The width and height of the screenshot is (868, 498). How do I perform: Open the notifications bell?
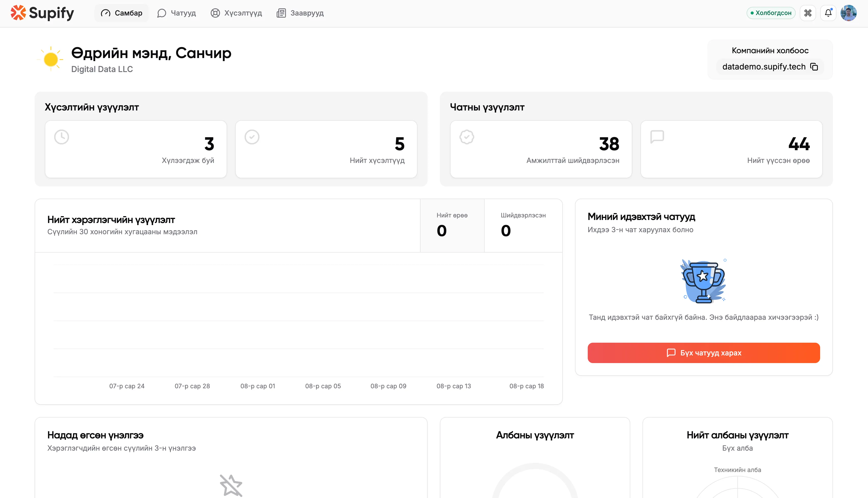point(828,13)
